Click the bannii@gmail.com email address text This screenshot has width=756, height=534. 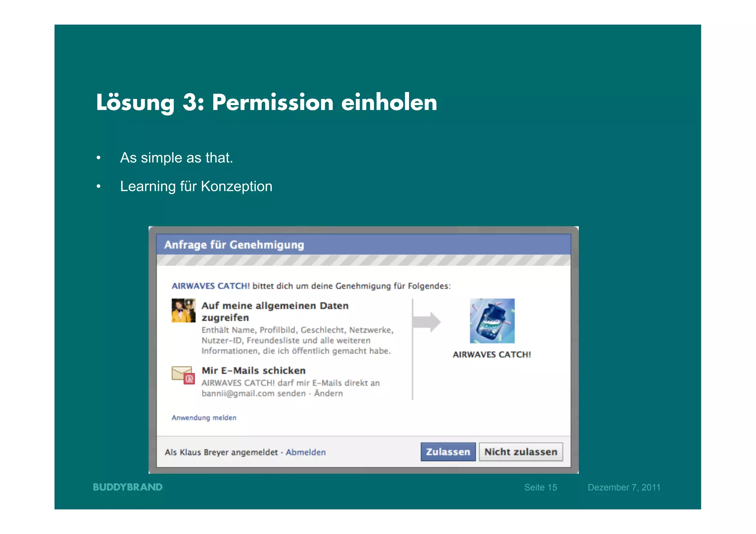click(238, 393)
